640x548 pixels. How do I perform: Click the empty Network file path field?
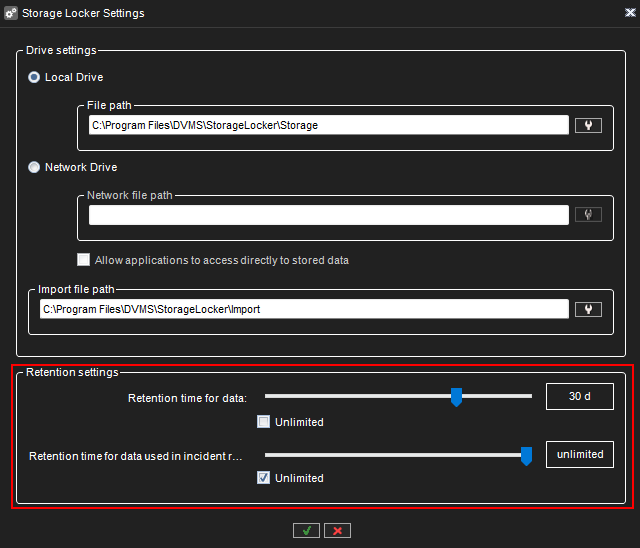tap(328, 215)
